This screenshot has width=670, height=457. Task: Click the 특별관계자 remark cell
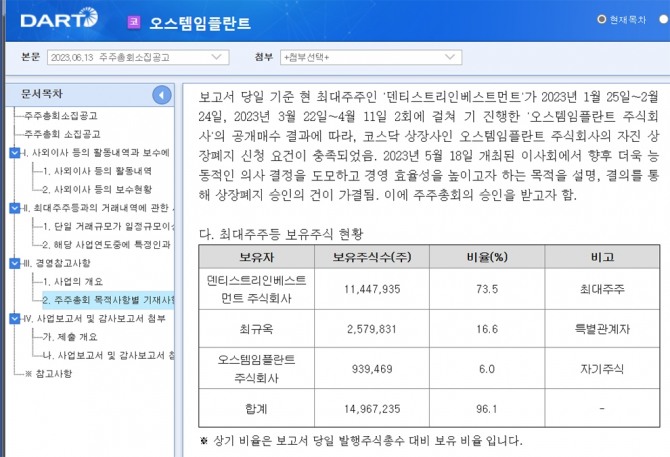pyautogui.click(x=602, y=329)
